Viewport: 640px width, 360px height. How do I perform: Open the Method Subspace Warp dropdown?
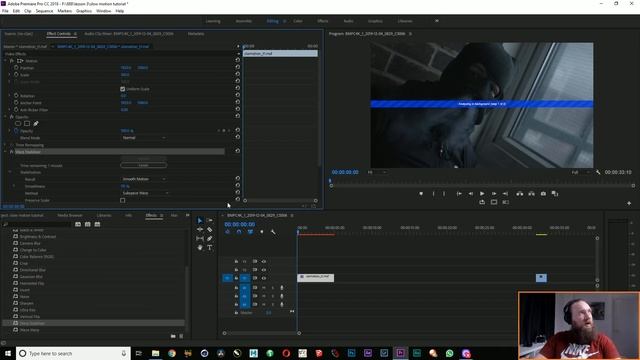click(x=144, y=193)
